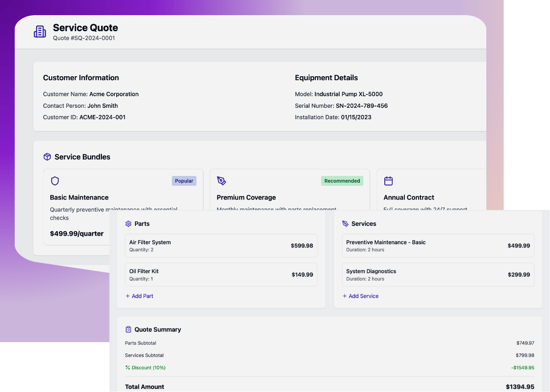Click the Recommended badge

pyautogui.click(x=342, y=181)
